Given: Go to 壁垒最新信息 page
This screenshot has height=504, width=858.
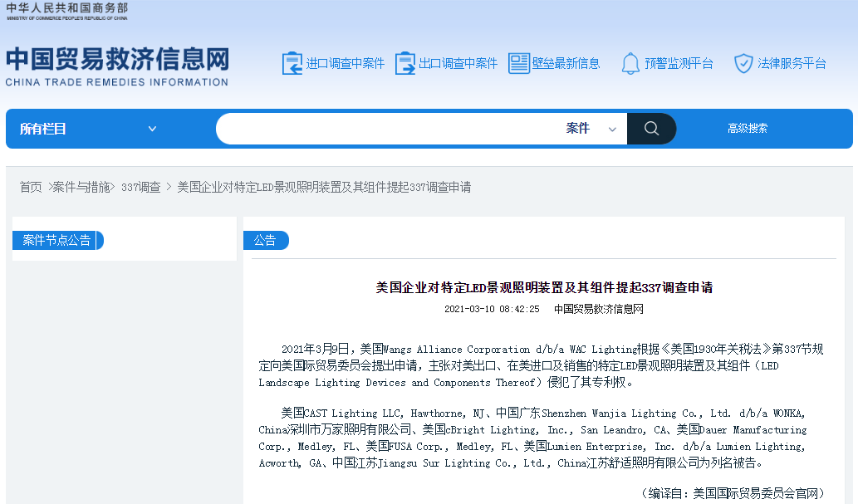Looking at the screenshot, I should pos(566,63).
